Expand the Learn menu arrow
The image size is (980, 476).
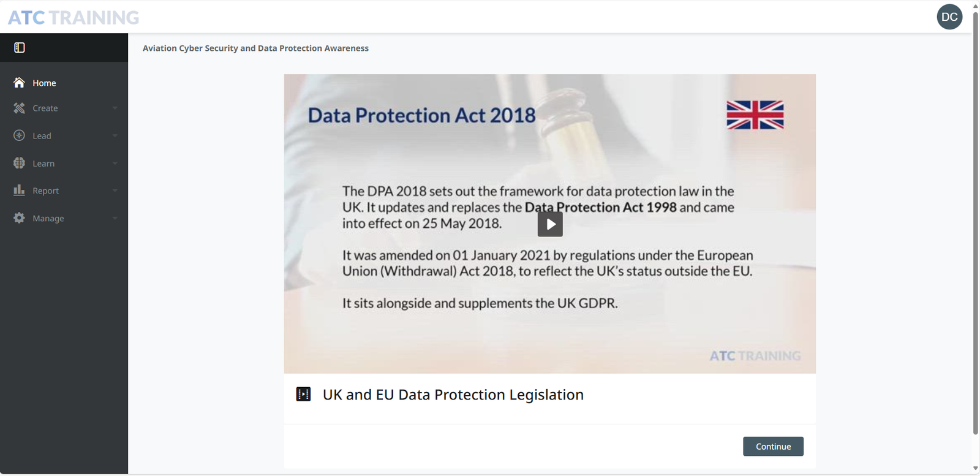click(115, 164)
